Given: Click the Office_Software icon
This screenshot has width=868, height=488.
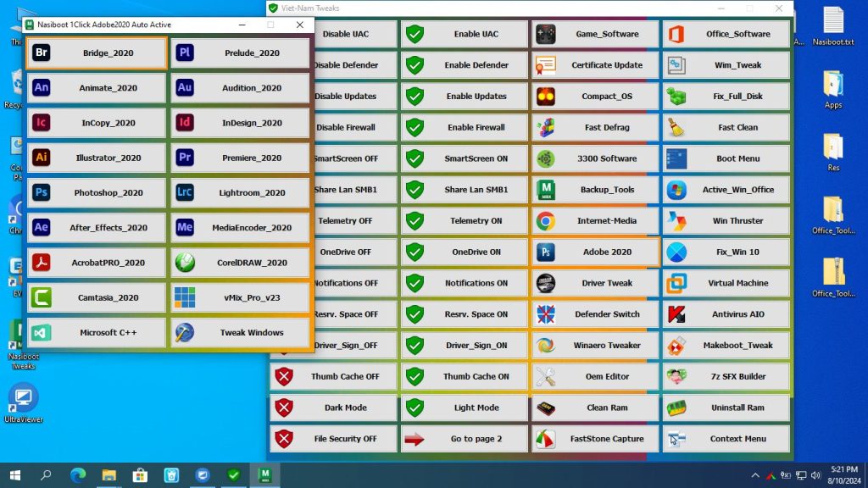Looking at the screenshot, I should pyautogui.click(x=676, y=35).
